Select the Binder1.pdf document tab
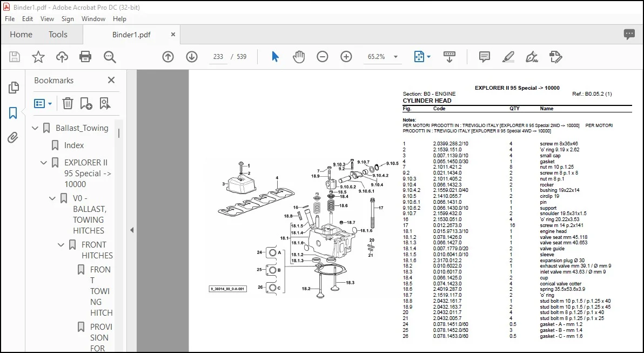The height and width of the screenshot is (353, 644). pyautogui.click(x=131, y=35)
